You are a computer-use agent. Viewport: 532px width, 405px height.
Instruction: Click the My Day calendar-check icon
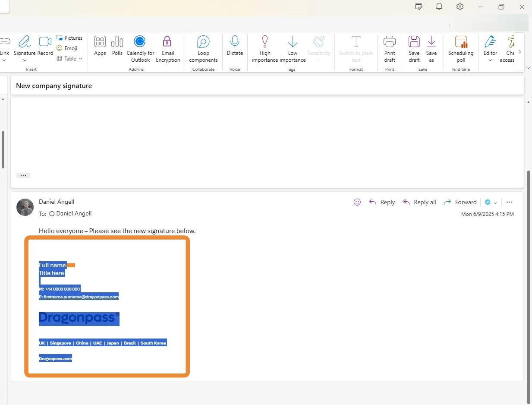(x=419, y=6)
